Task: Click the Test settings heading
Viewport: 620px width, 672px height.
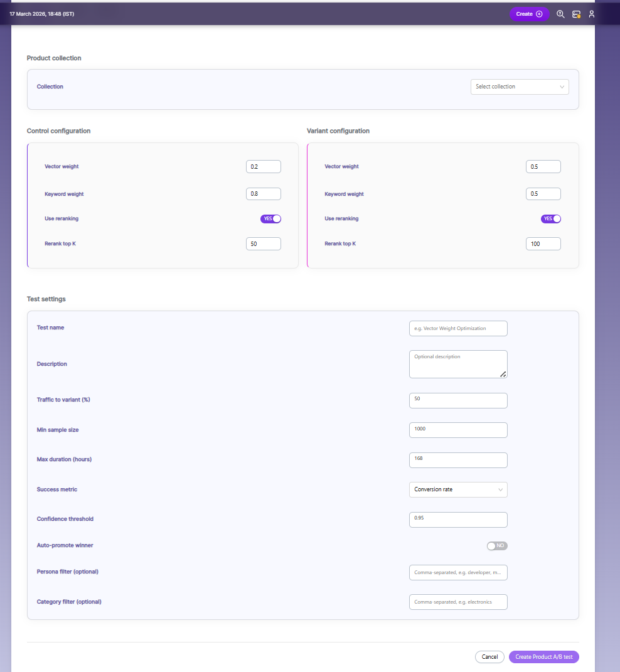Action: [x=46, y=299]
